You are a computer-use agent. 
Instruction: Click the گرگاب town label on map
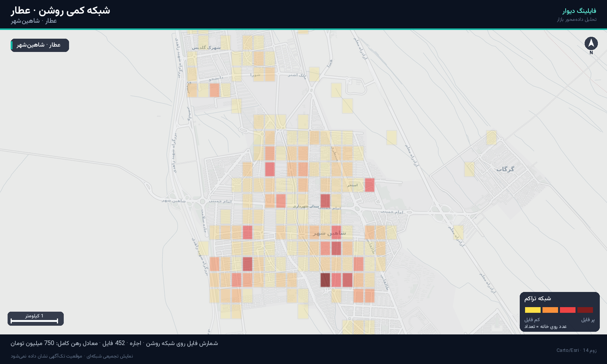coord(505,169)
